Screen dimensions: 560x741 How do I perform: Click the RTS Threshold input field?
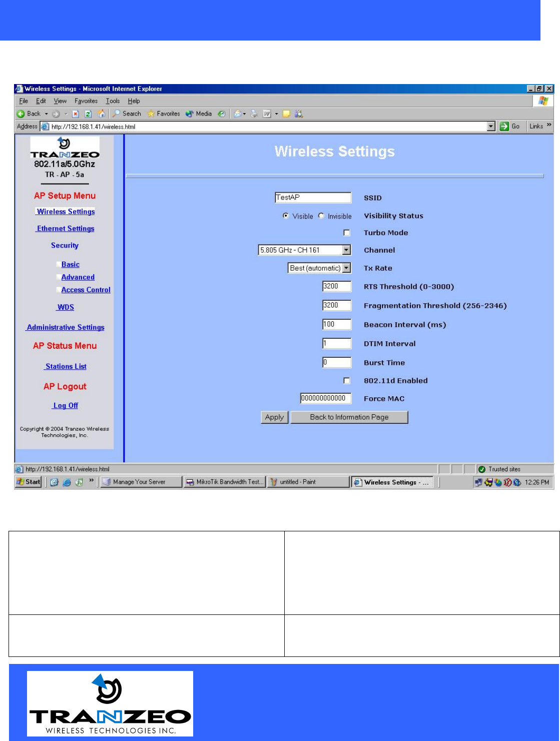pos(337,286)
